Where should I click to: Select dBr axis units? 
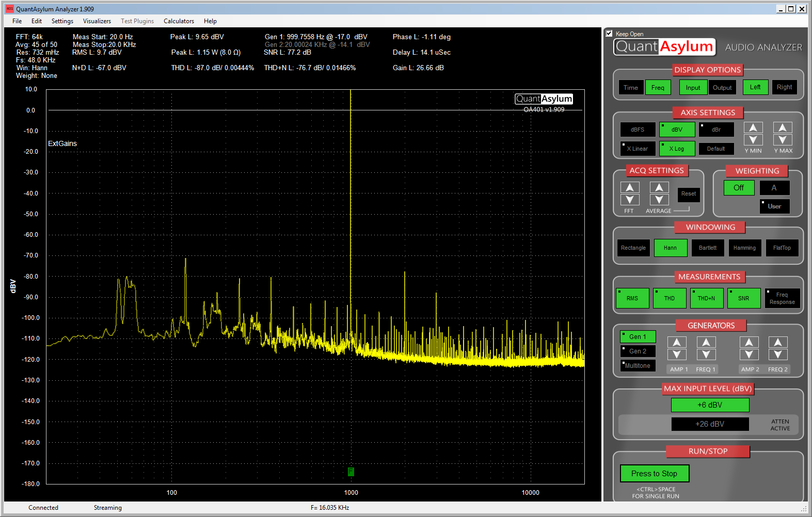[716, 130]
